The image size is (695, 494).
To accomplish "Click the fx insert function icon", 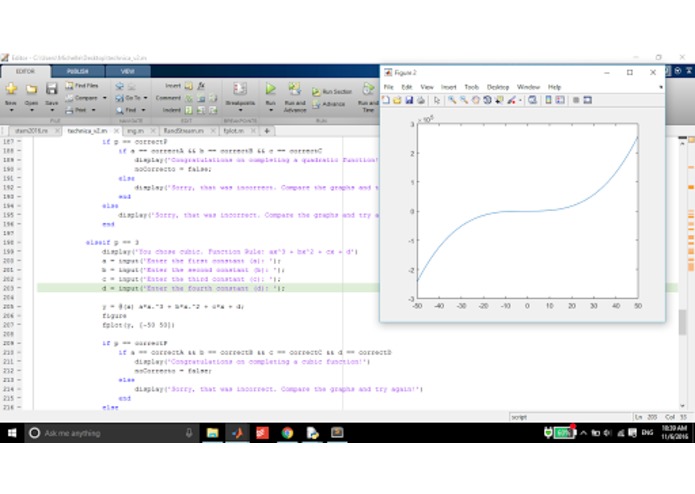I will pyautogui.click(x=201, y=86).
